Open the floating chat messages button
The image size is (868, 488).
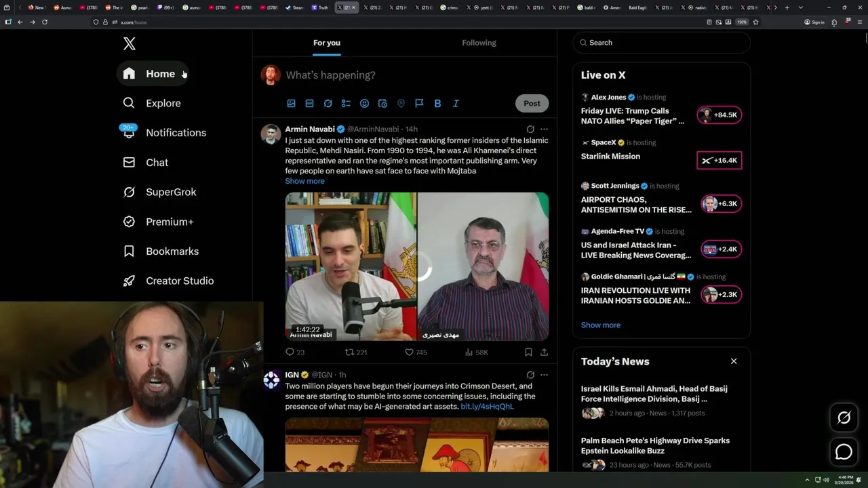point(844,452)
